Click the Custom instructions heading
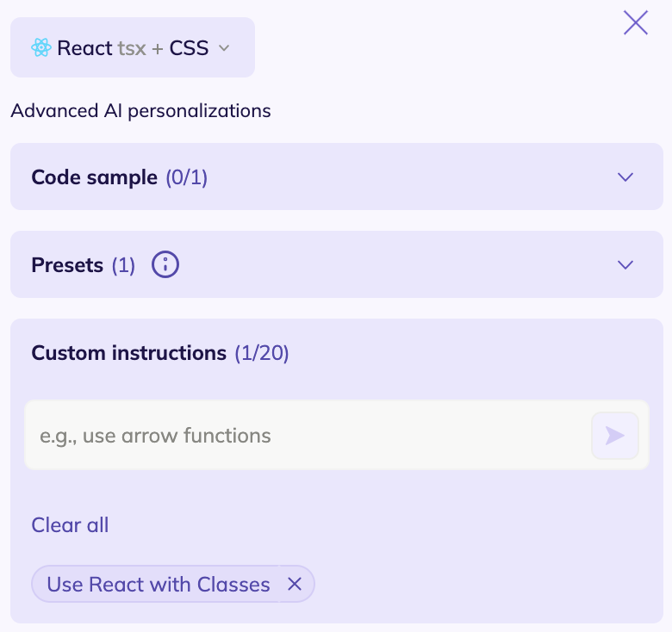The image size is (672, 632). [x=128, y=353]
